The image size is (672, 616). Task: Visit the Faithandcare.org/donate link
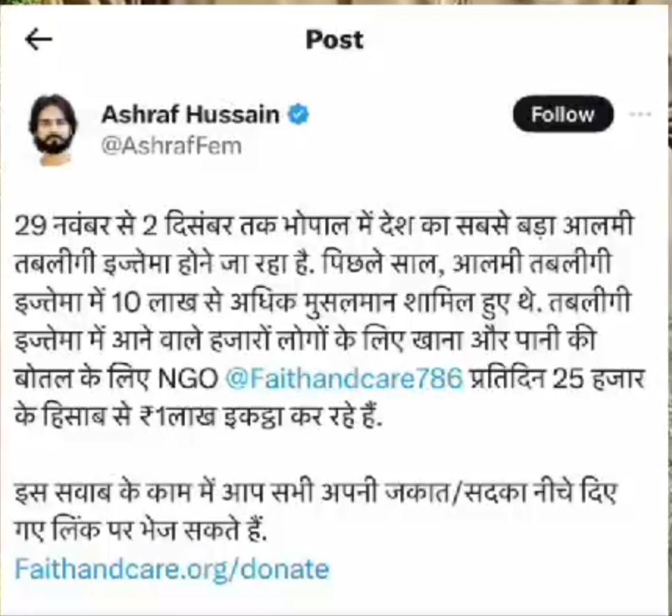pos(173,569)
